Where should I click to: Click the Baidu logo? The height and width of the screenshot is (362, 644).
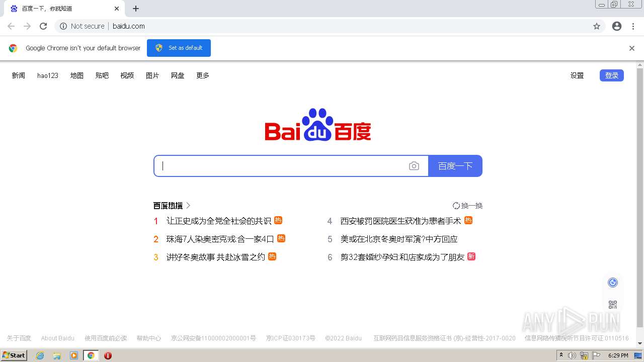pyautogui.click(x=318, y=124)
